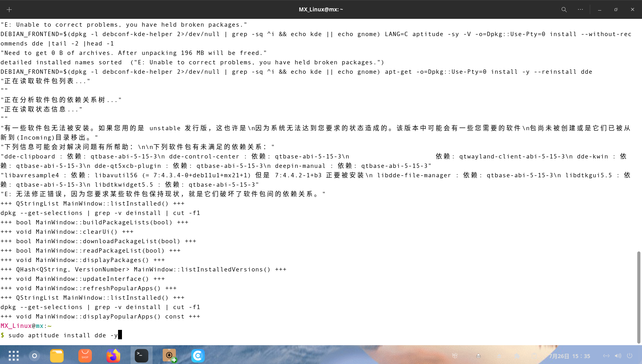Click the text '正在读取状态信息...'
The image size is (642, 364).
tap(42, 109)
